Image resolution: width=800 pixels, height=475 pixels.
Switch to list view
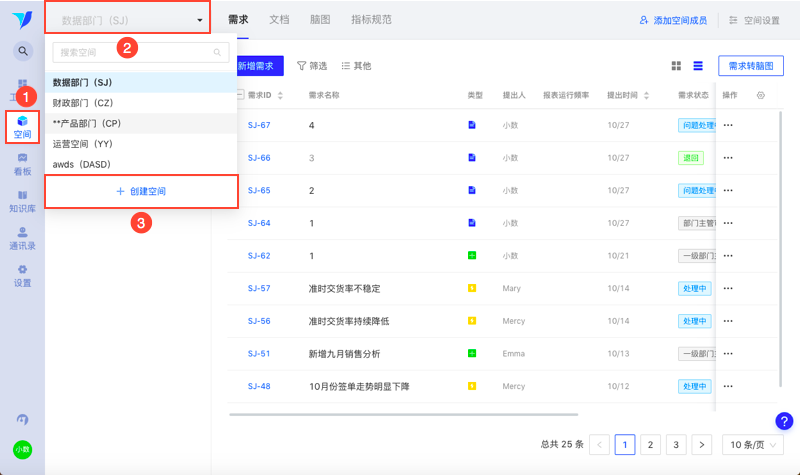click(698, 66)
